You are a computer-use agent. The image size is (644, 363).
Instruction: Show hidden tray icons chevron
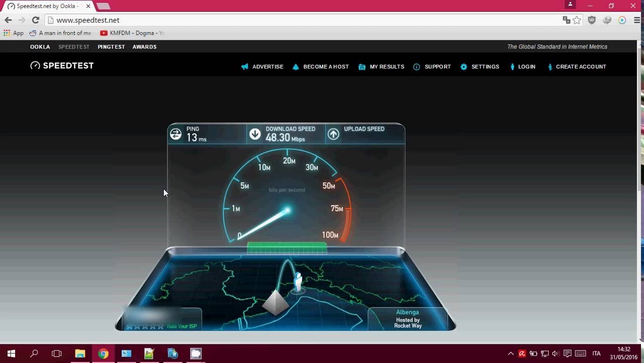[510, 353]
